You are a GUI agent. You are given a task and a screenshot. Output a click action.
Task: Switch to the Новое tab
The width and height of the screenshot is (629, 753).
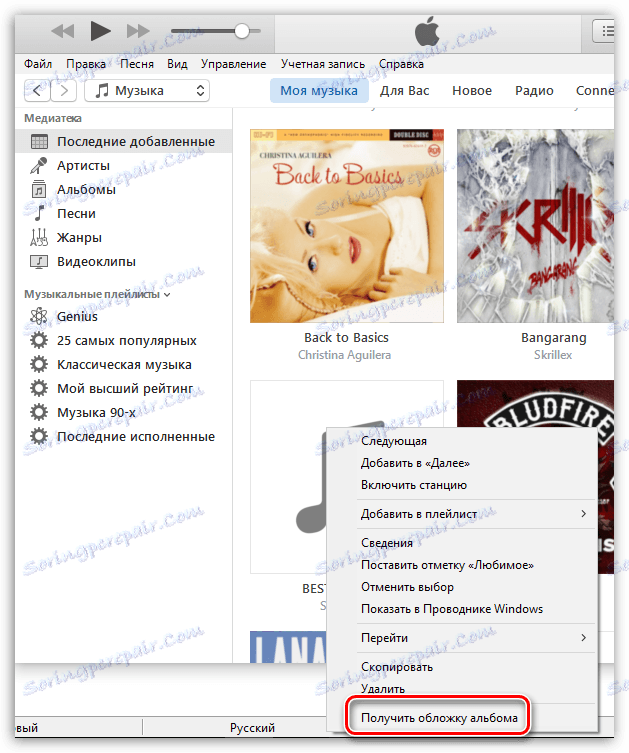click(472, 91)
